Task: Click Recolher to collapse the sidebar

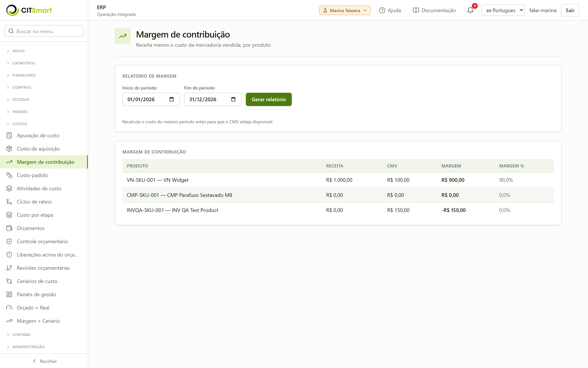Action: pos(44,361)
